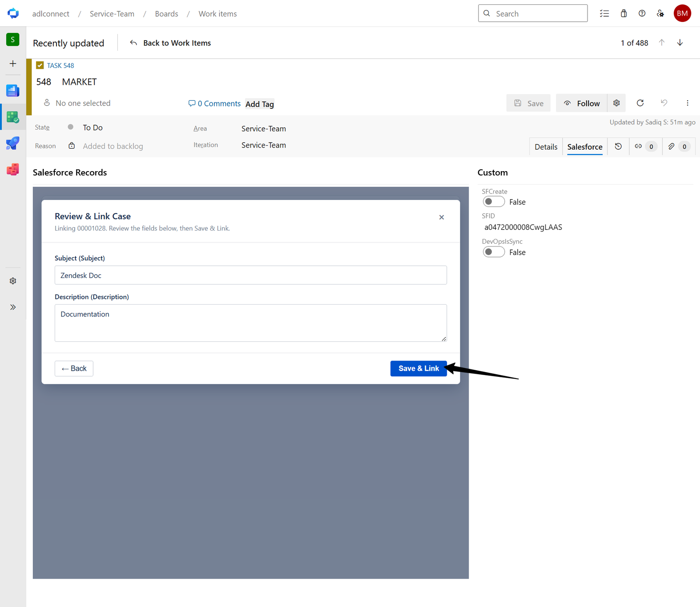Open the Artifacts icon in sidebar
Screen dimensions: 700x607
13,169
